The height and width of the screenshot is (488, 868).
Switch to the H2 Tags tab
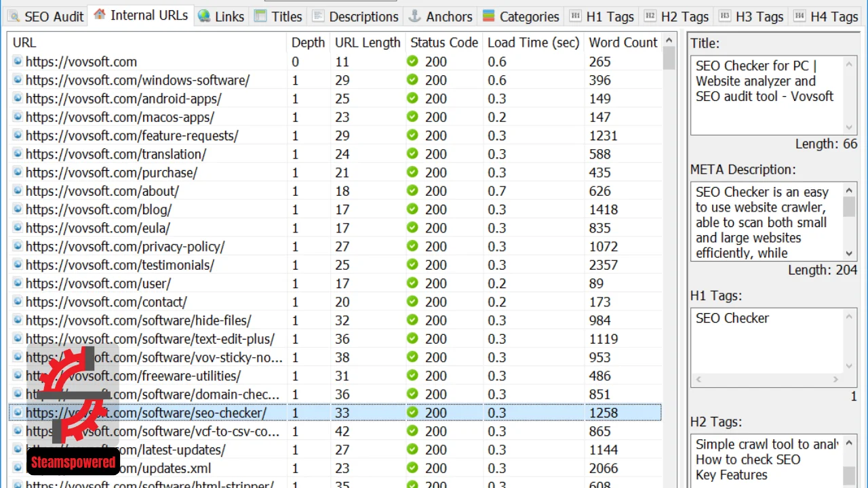676,16
